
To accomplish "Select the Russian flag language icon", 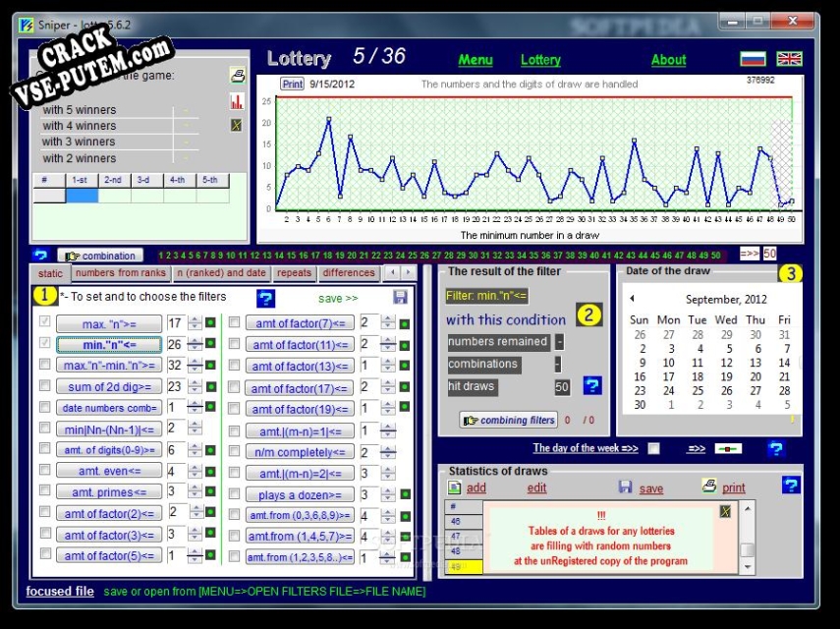I will coord(753,59).
